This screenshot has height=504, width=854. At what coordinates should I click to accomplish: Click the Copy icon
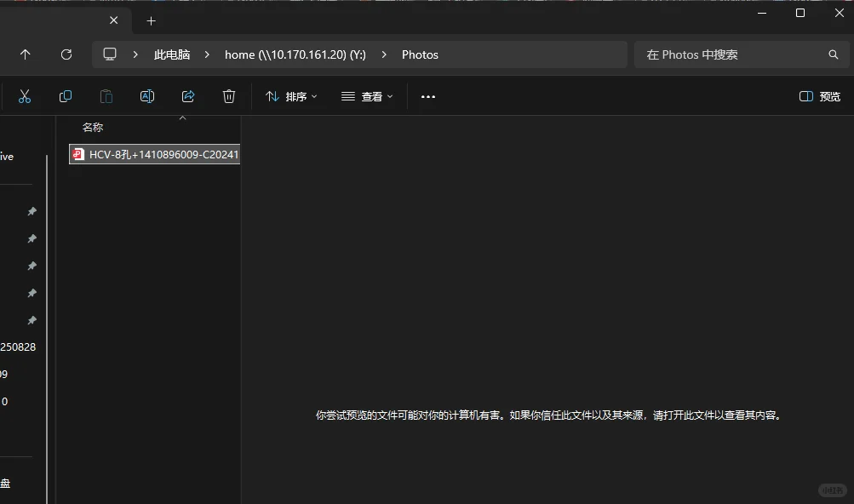[66, 96]
